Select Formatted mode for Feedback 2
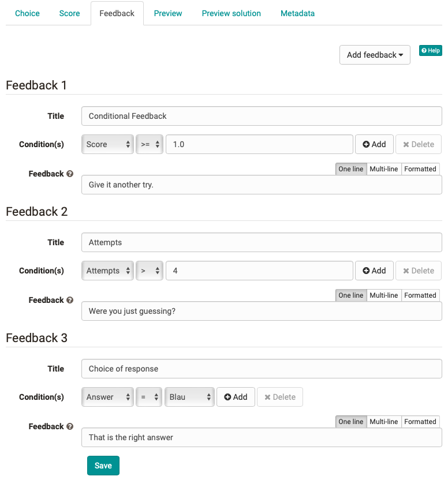448x480 pixels. (x=420, y=295)
